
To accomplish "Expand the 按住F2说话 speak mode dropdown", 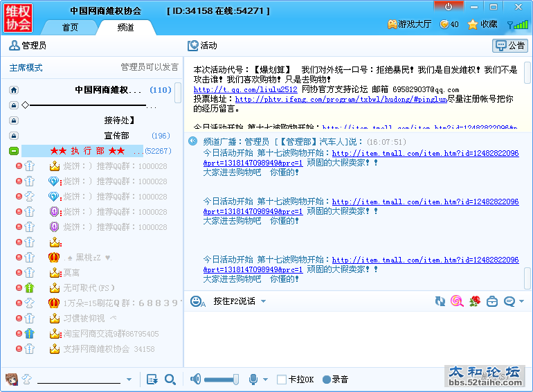I will tap(263, 301).
